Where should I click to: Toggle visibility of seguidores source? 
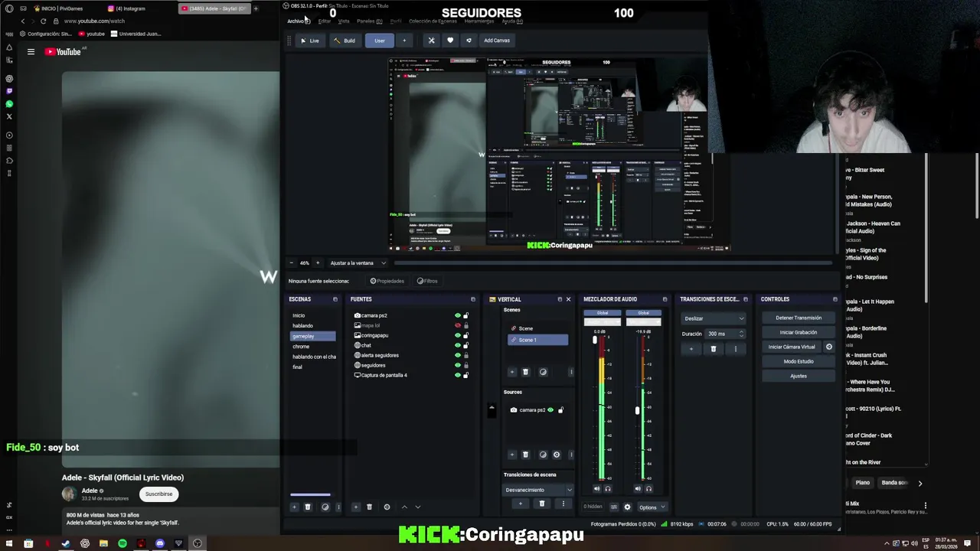(x=458, y=365)
